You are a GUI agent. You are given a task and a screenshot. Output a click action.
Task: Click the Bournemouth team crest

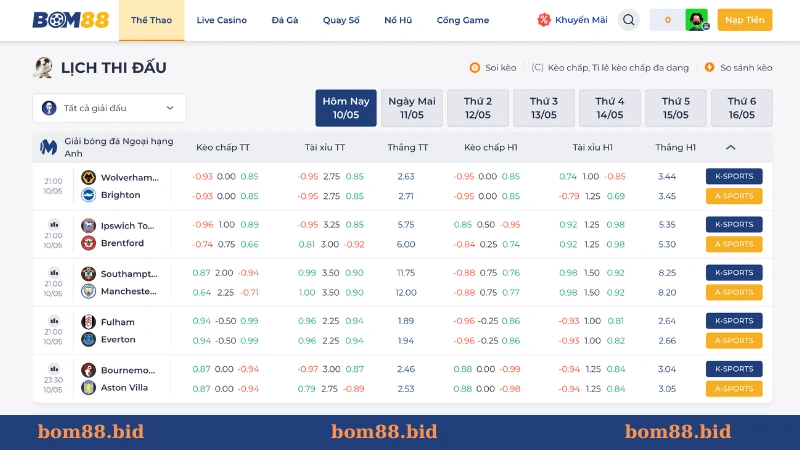tap(88, 370)
